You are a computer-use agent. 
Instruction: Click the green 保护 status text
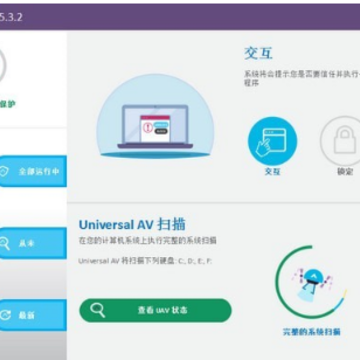[x=7, y=104]
